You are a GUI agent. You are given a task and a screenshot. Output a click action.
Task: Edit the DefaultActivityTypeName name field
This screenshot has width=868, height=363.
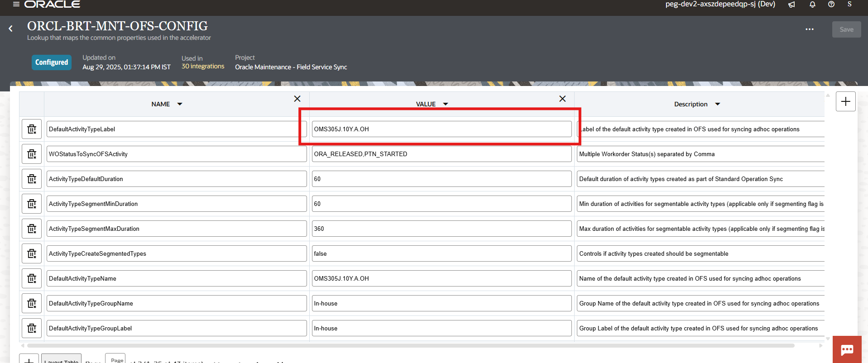[x=177, y=278]
